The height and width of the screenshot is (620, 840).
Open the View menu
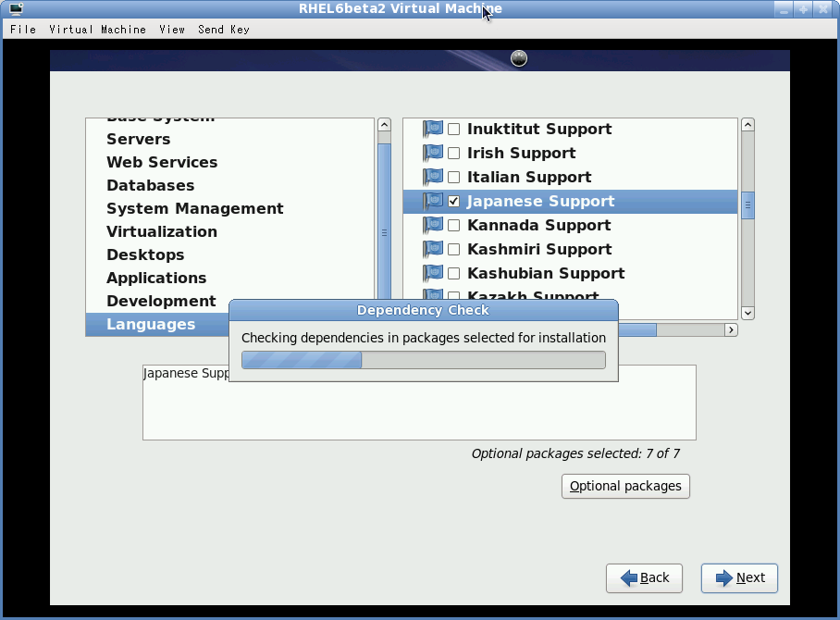172,30
